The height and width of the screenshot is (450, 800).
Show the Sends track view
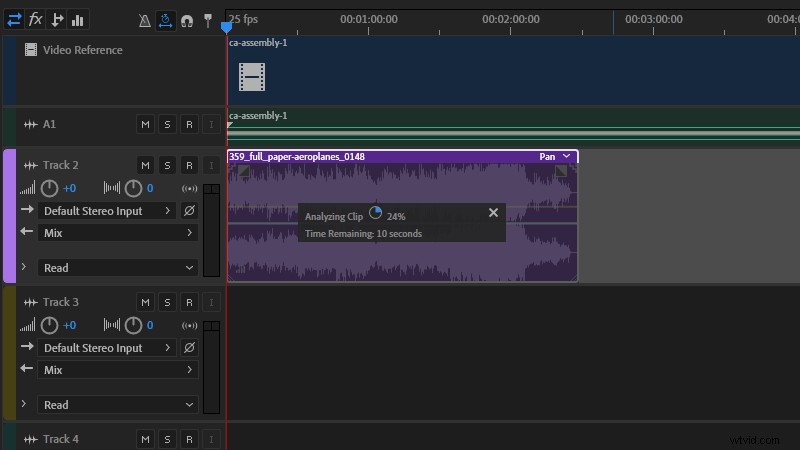pyautogui.click(x=57, y=20)
